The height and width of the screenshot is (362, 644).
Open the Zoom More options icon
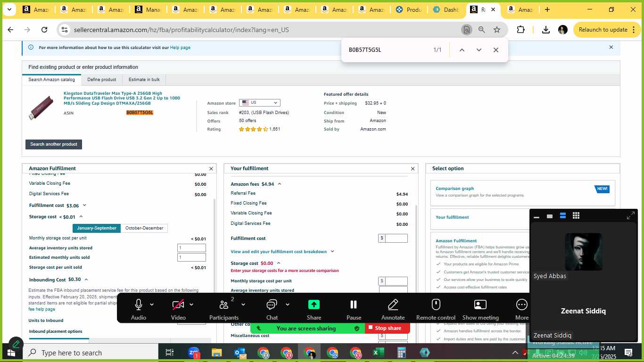[522, 304]
